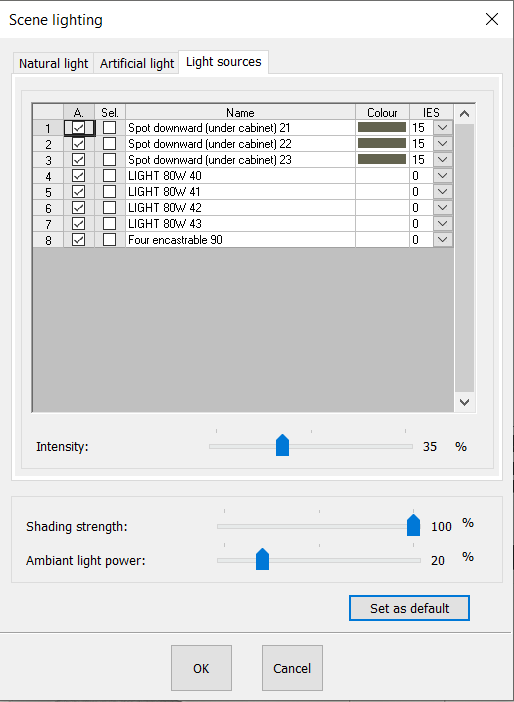
Task: Confirm with the OK button
Action: point(201,668)
